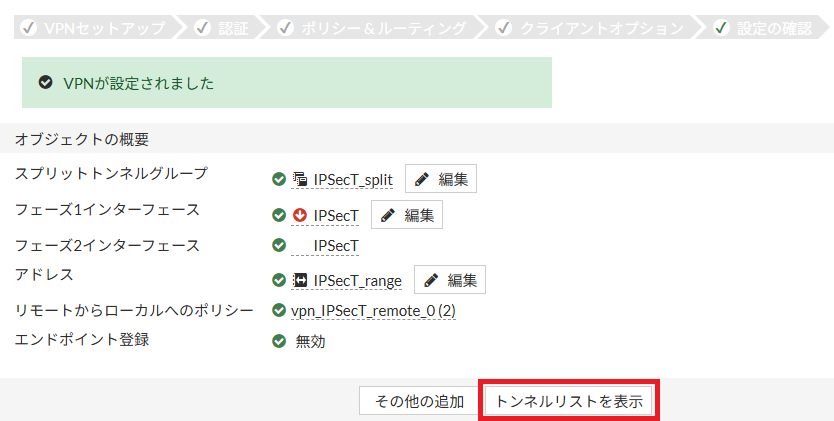This screenshot has height=421, width=834.
Task: Click the green check for アドレス row
Action: tap(279, 280)
